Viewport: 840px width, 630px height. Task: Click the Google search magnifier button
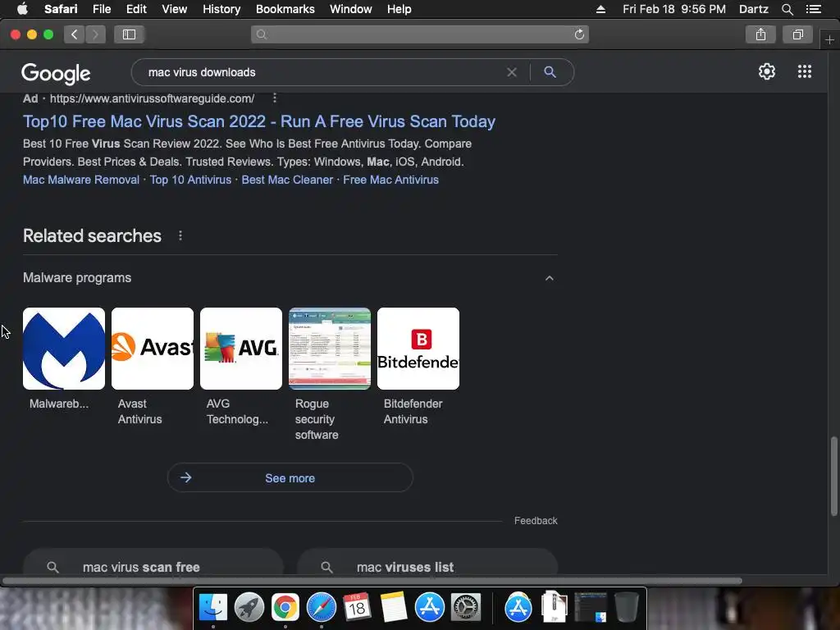tap(550, 72)
